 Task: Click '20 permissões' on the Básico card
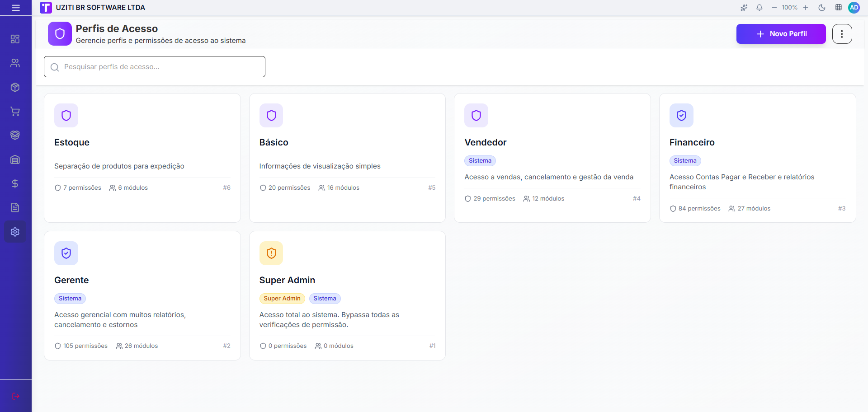(x=285, y=188)
